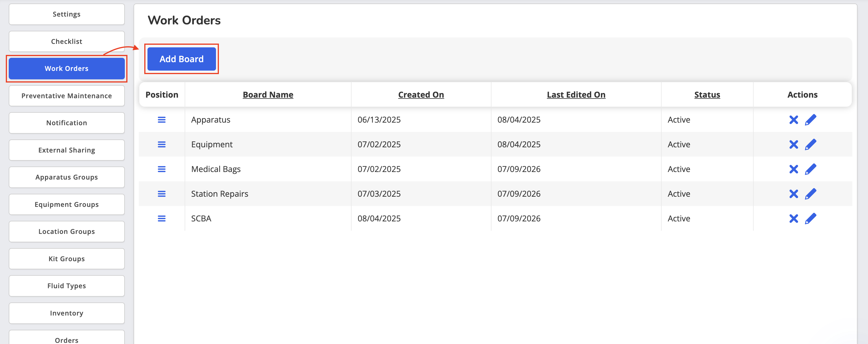The width and height of the screenshot is (868, 344).
Task: Sort by Created On column
Action: (x=421, y=95)
